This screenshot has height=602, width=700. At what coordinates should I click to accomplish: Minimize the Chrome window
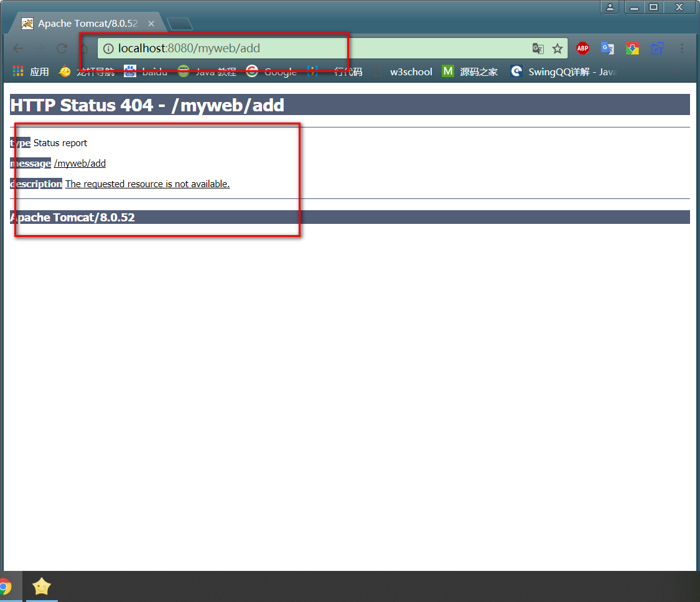click(x=634, y=7)
